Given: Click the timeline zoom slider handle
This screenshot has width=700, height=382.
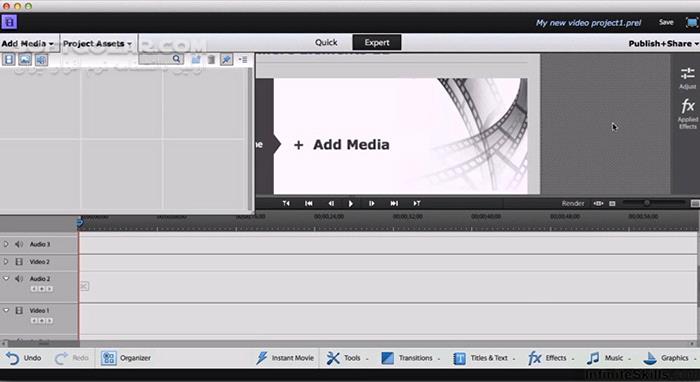Looking at the screenshot, I should coord(646,203).
